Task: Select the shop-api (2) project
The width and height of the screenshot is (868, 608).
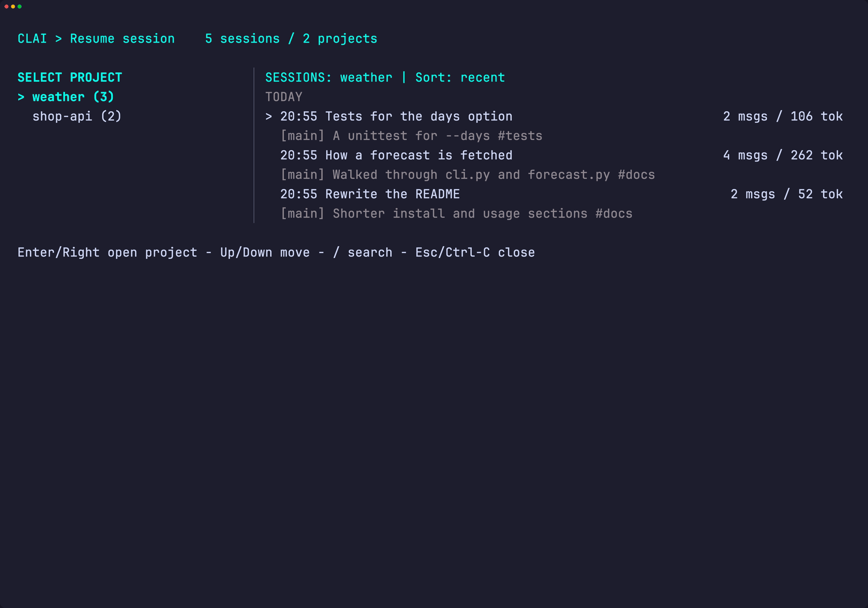Action: point(77,116)
